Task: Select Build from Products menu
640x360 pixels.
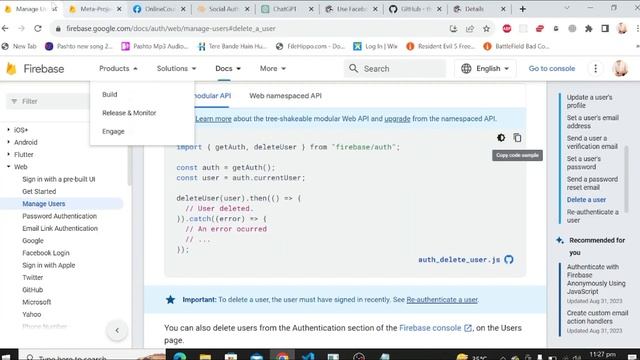Action: [109, 94]
